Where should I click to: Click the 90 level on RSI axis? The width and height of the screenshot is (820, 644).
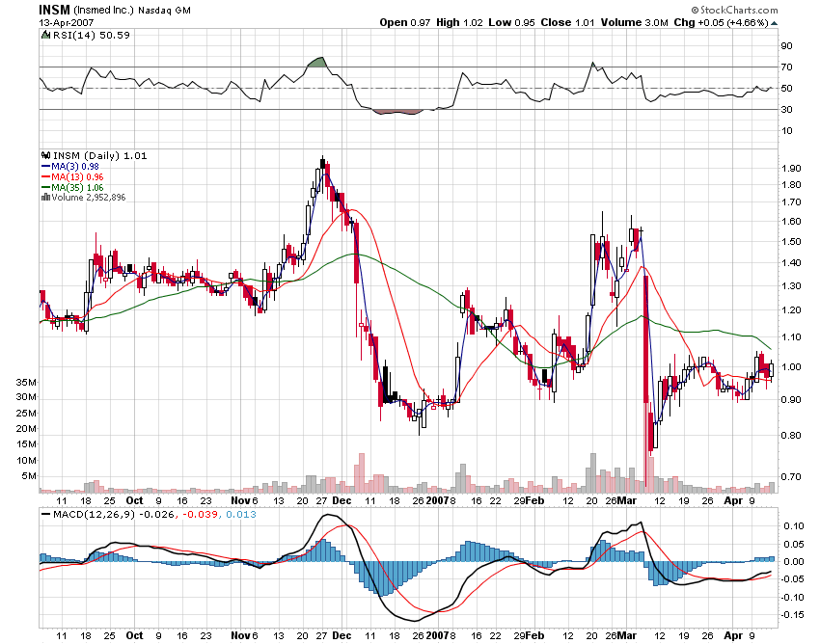tap(786, 46)
